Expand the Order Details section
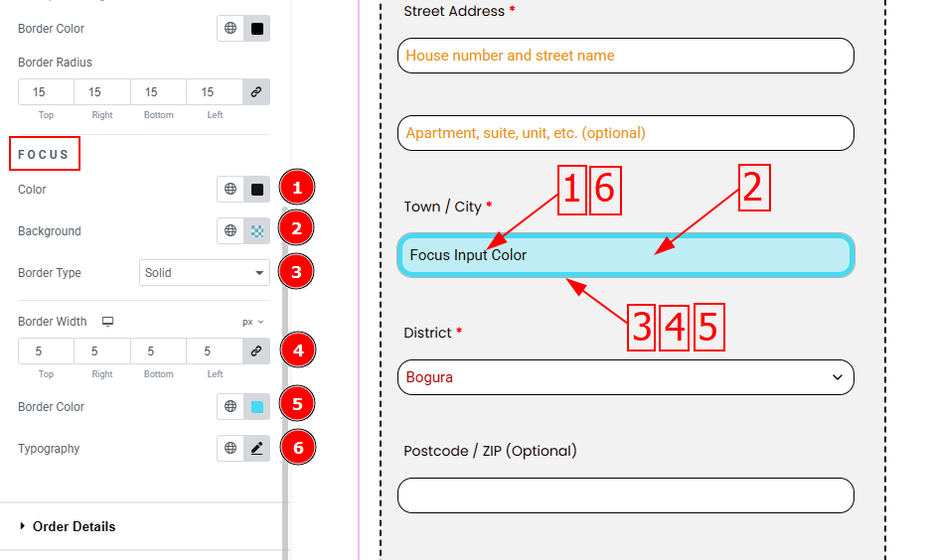This screenshot has width=932, height=560. point(74,526)
